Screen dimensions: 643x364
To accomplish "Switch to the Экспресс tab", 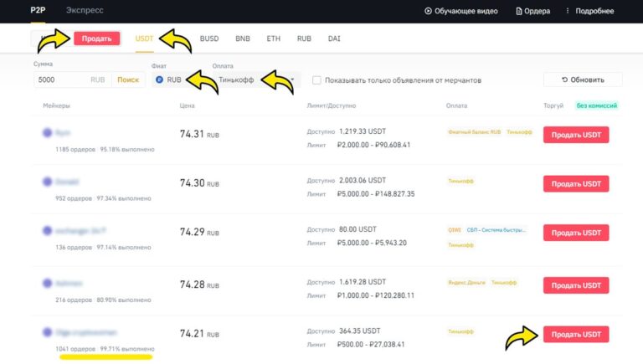I will [85, 10].
